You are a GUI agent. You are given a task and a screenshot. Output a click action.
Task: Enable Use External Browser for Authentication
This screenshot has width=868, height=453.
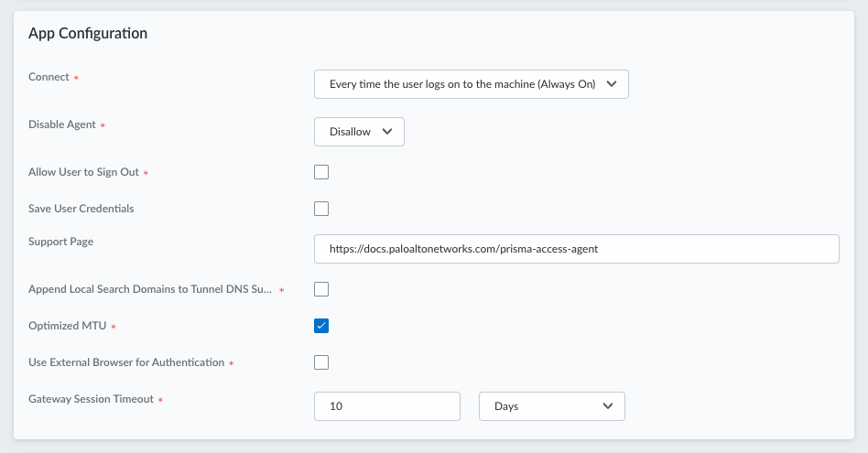coord(321,362)
